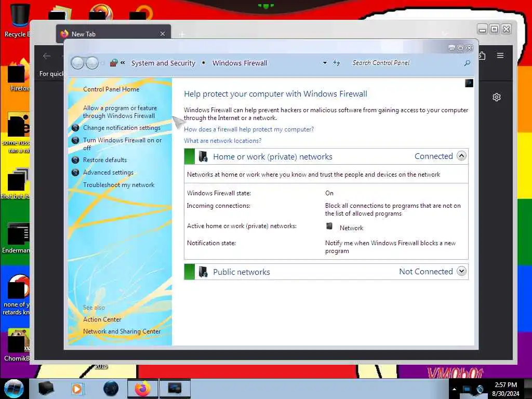Select Windows Firewall breadcrumb
The height and width of the screenshot is (399, 532).
point(240,63)
